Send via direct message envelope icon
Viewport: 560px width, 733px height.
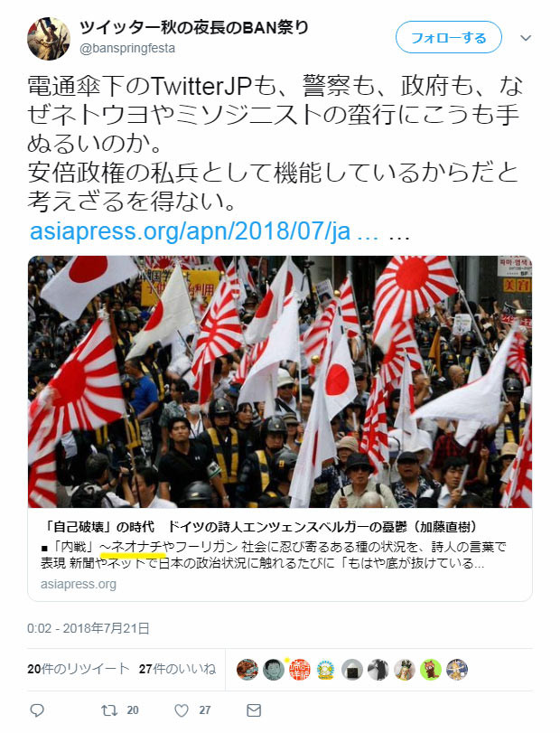point(254,710)
